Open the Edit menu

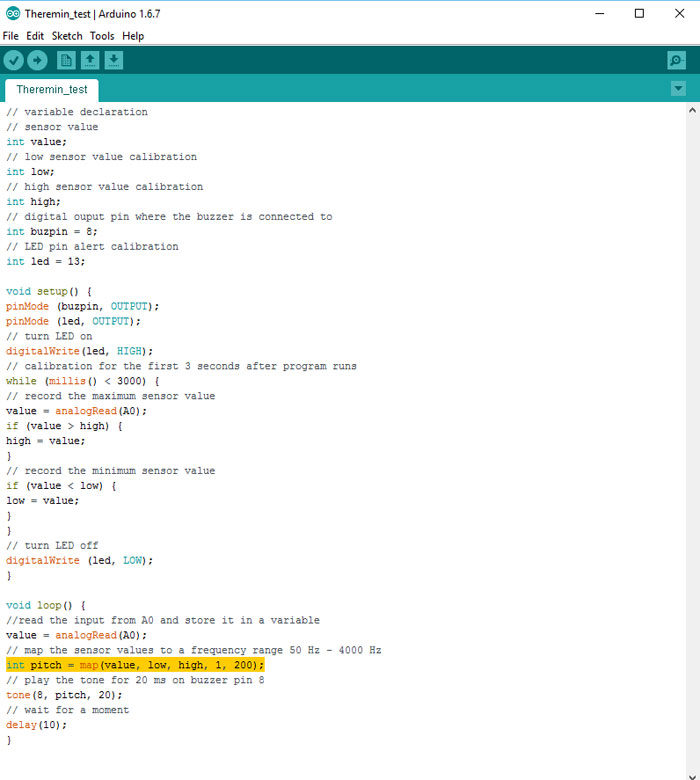35,36
